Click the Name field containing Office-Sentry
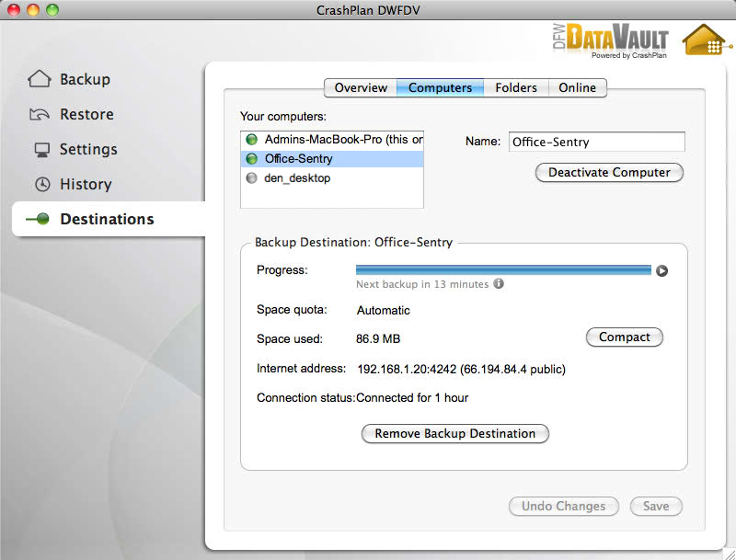 tap(596, 142)
